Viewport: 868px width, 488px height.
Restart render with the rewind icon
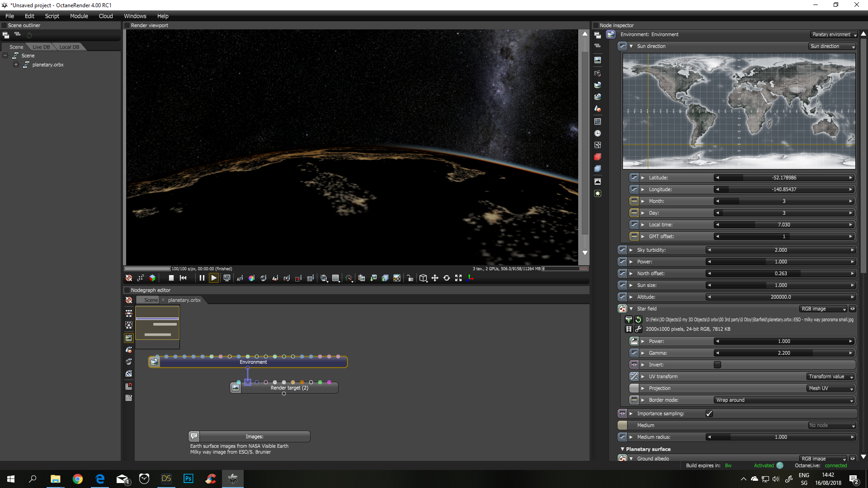point(183,278)
